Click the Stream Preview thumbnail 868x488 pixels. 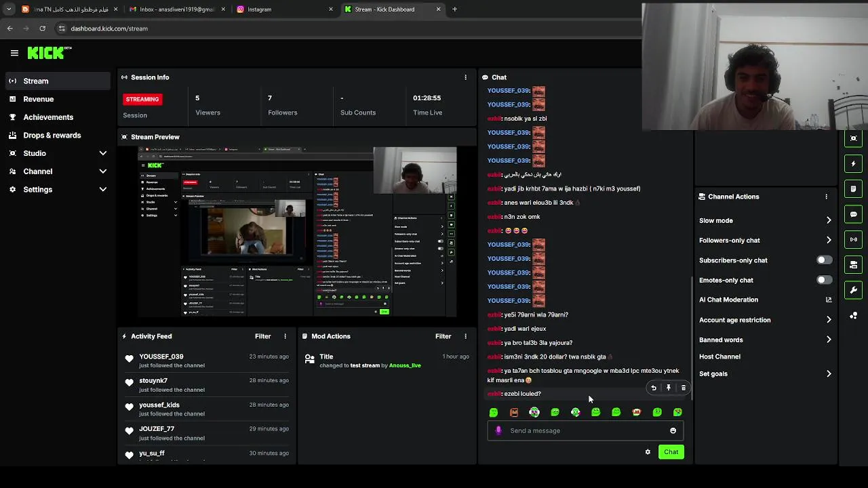(x=297, y=232)
